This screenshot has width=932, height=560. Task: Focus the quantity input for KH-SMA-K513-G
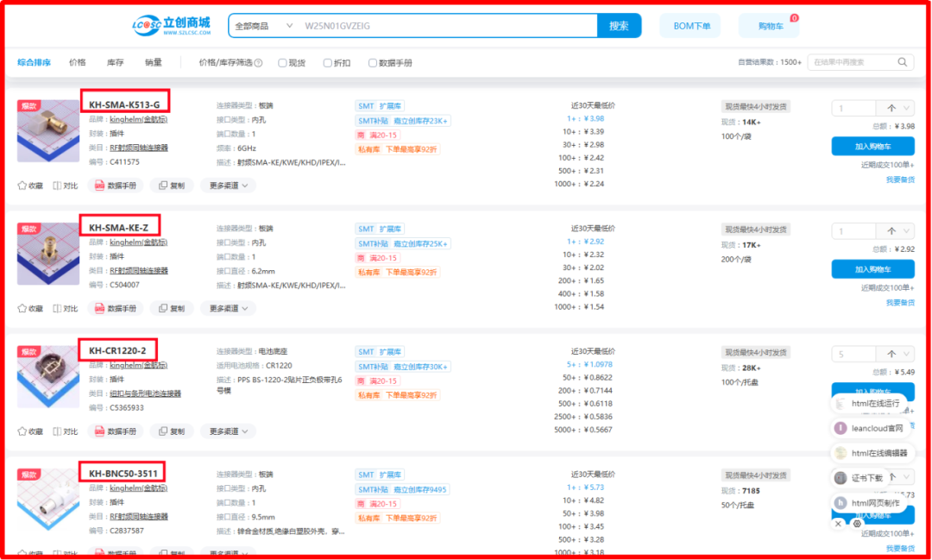coord(853,108)
